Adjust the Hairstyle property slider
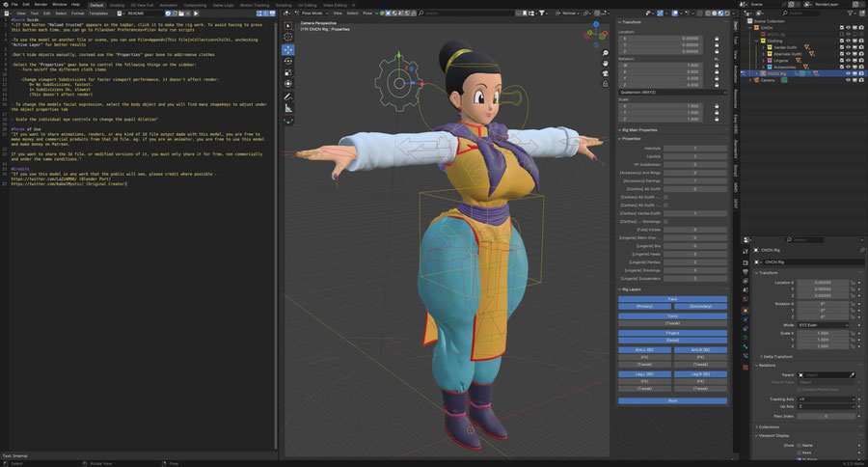Screen dimensions: 868x467 pyautogui.click(x=696, y=148)
